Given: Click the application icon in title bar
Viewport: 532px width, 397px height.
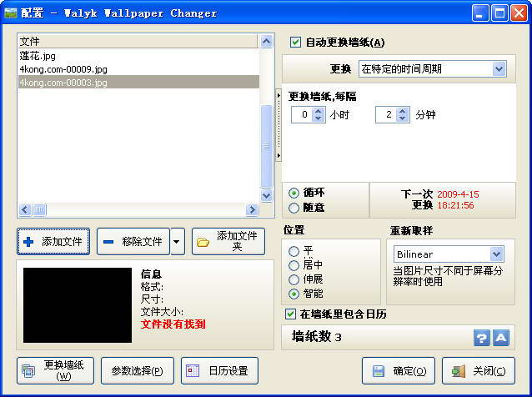Looking at the screenshot, I should [x=11, y=13].
